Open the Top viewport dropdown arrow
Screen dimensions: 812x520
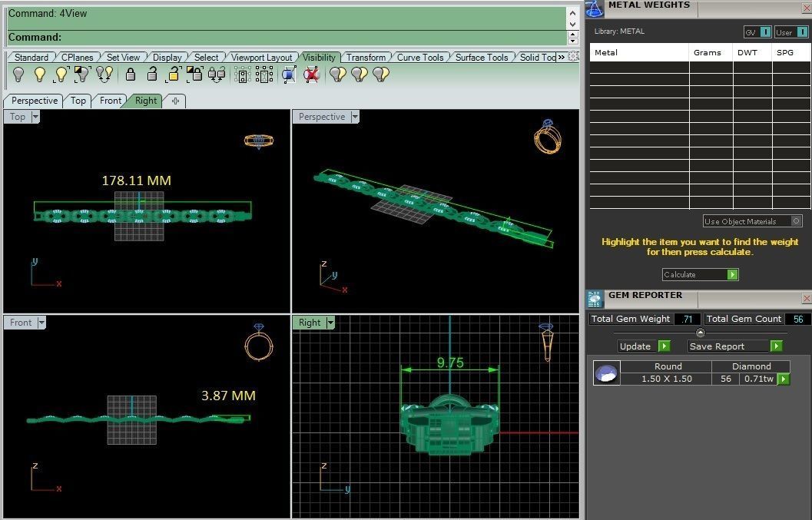pos(35,117)
